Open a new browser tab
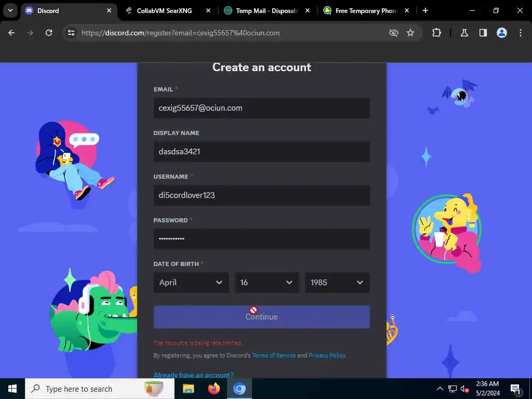This screenshot has width=532, height=399. 425,10
